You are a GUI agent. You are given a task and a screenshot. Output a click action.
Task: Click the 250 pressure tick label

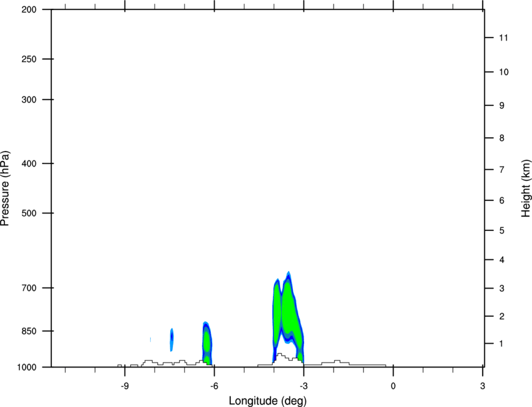(29, 59)
